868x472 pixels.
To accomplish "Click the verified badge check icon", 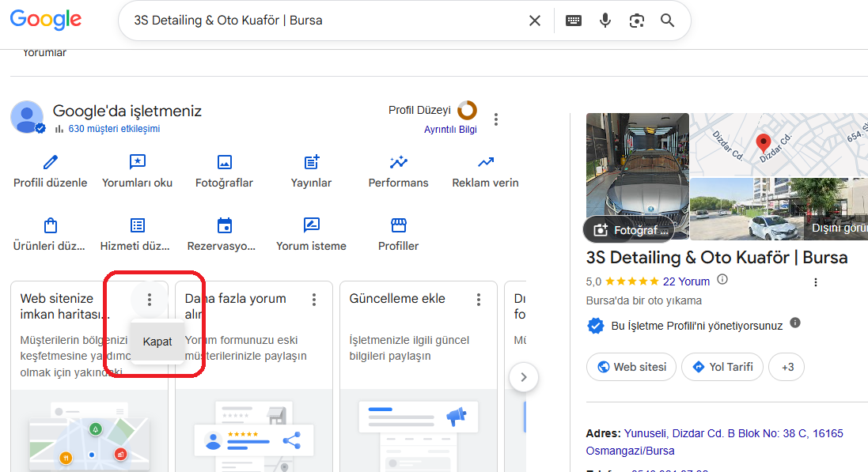I will pyautogui.click(x=596, y=326).
